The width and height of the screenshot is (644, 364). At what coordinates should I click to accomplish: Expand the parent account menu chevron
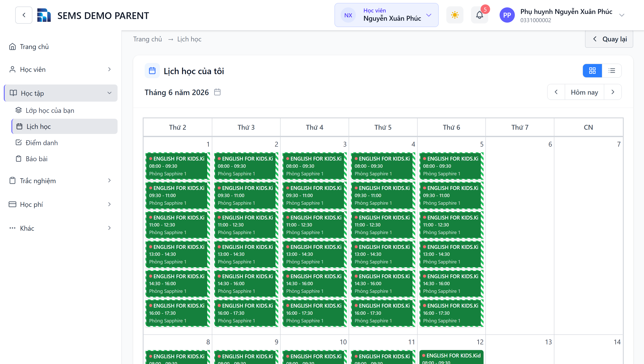(x=621, y=15)
